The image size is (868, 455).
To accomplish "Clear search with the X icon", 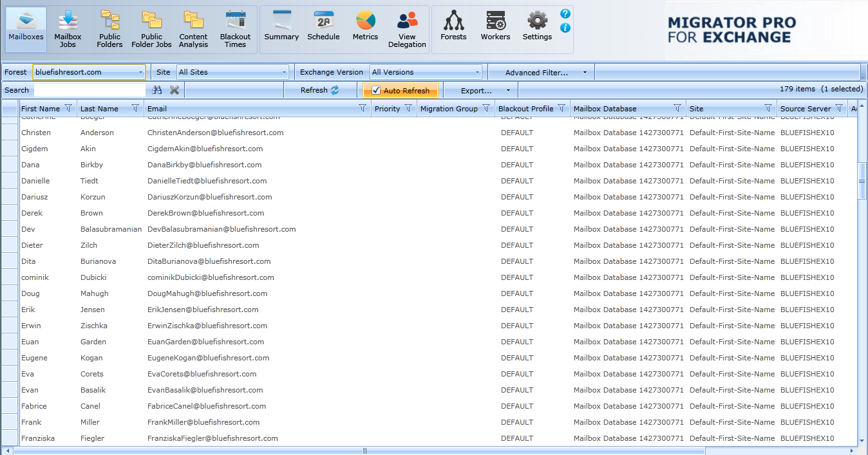I will [x=175, y=90].
